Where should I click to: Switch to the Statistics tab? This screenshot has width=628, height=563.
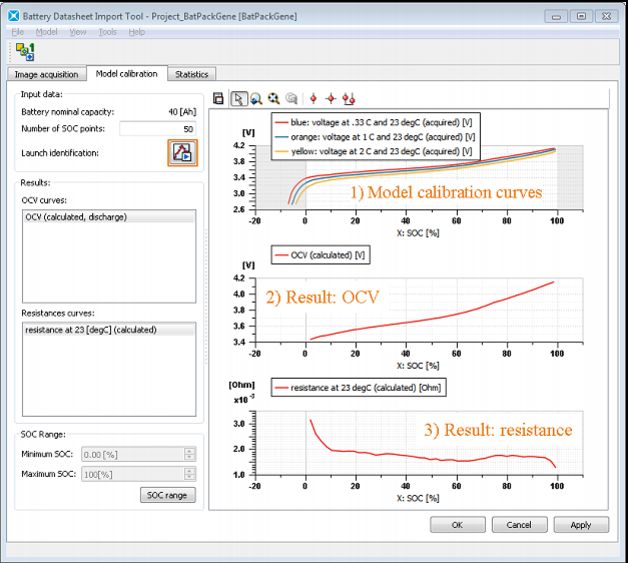coord(191,74)
